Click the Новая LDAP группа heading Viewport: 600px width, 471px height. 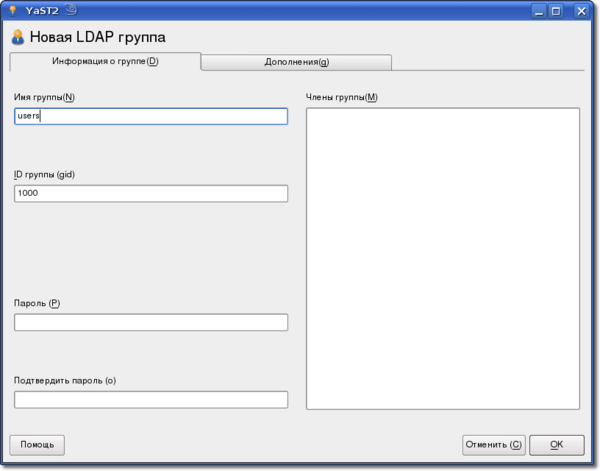point(97,38)
